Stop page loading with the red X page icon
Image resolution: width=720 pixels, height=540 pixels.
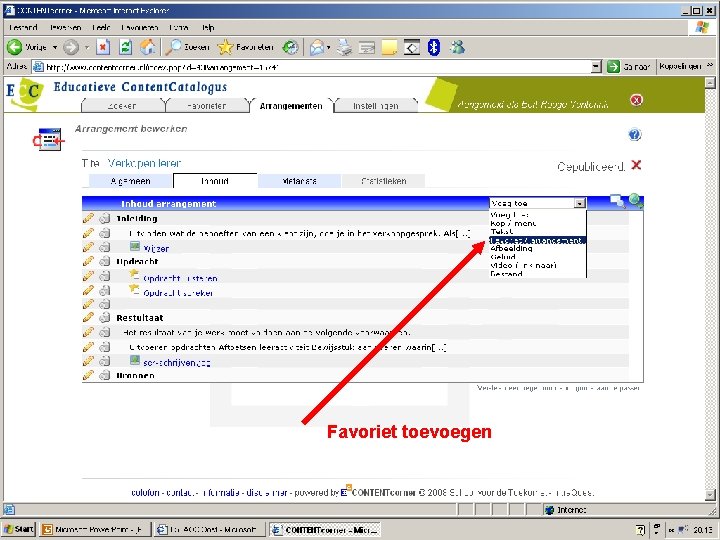[104, 47]
